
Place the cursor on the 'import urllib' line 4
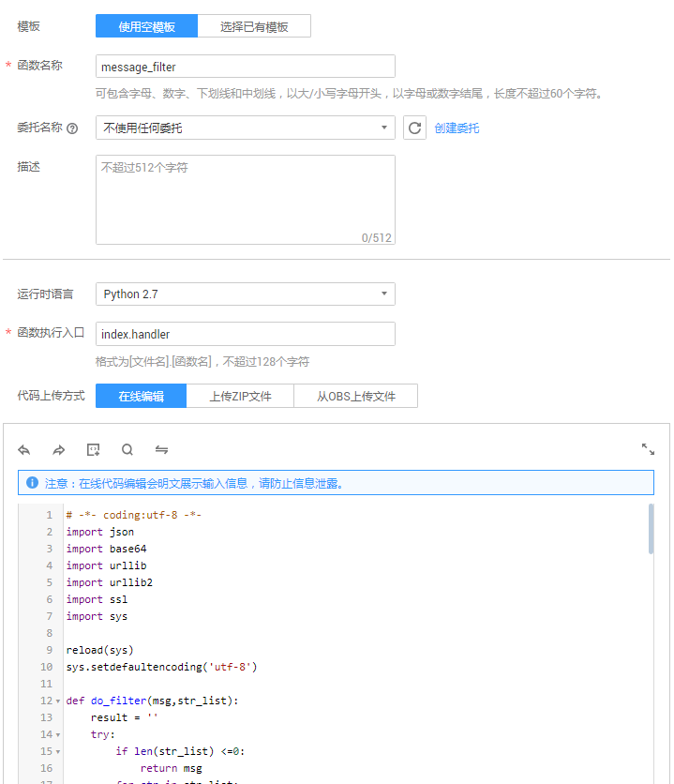(107, 565)
